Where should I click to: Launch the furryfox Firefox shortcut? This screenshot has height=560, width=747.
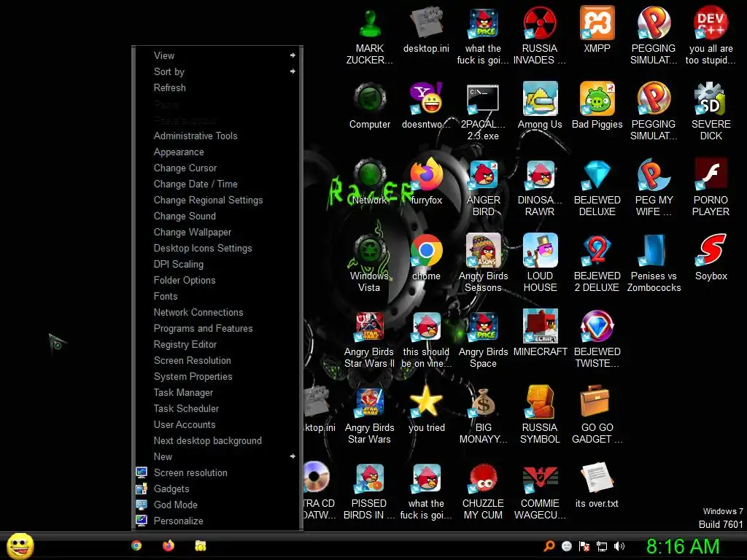click(426, 182)
